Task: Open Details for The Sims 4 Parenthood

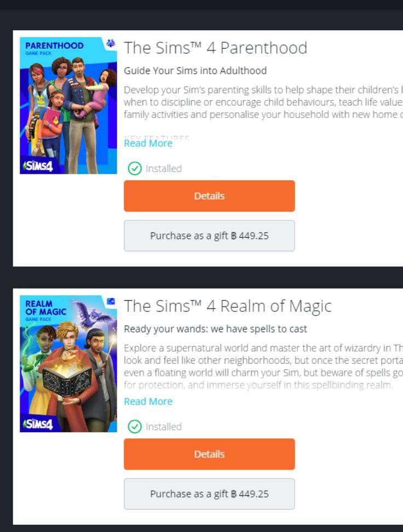Action: coord(210,196)
